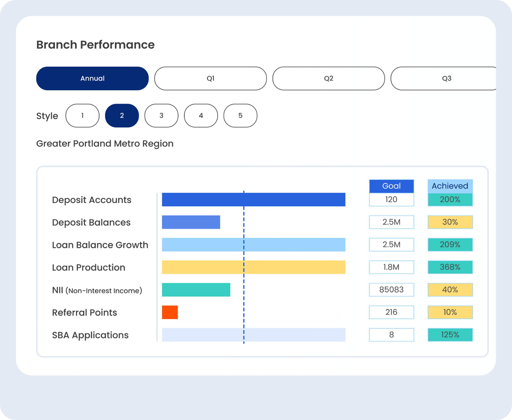
Task: Click the Deposit Balances goal field
Action: tap(391, 222)
